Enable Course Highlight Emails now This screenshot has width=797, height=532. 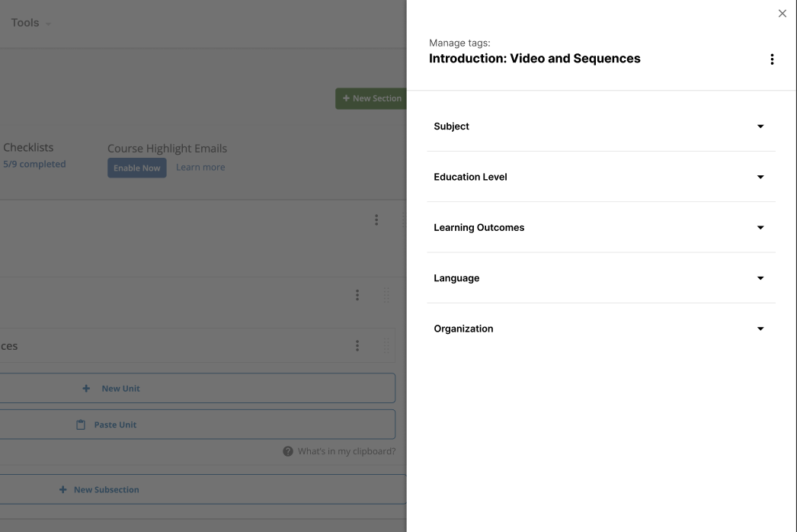coord(136,167)
